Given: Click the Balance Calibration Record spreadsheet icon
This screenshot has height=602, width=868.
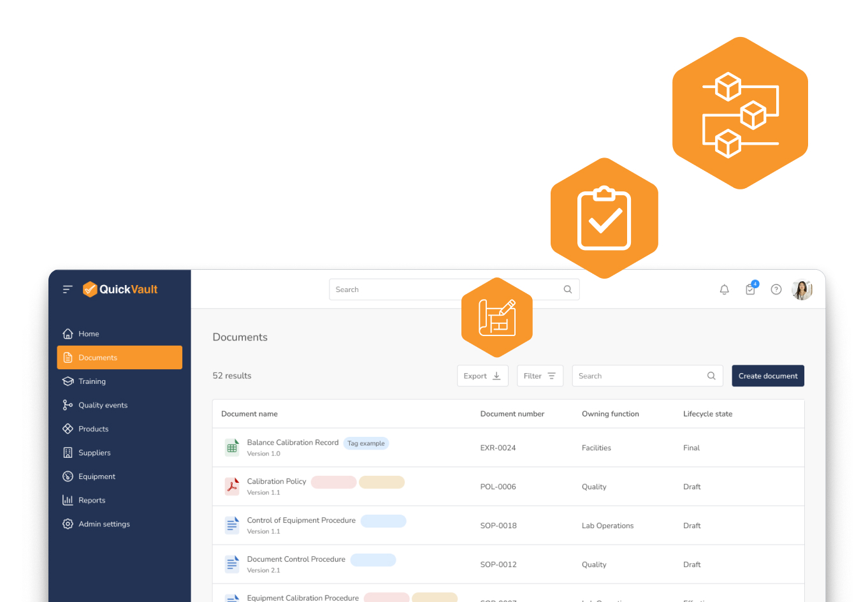Looking at the screenshot, I should tap(232, 448).
